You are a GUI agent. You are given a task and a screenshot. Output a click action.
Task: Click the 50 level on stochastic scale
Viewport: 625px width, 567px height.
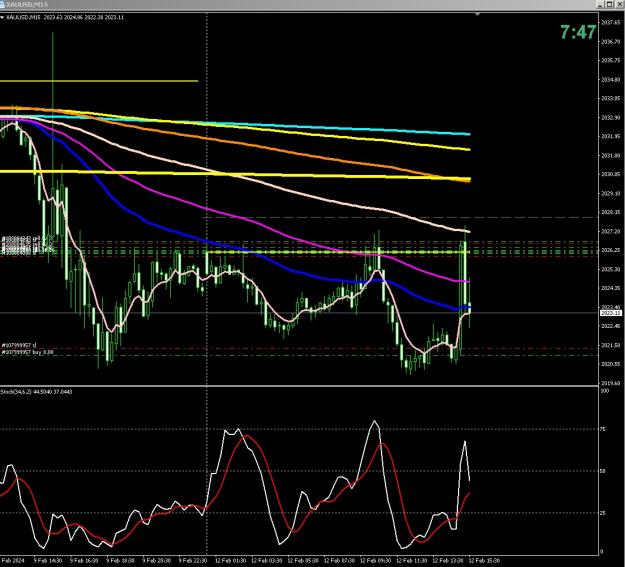pyautogui.click(x=603, y=471)
